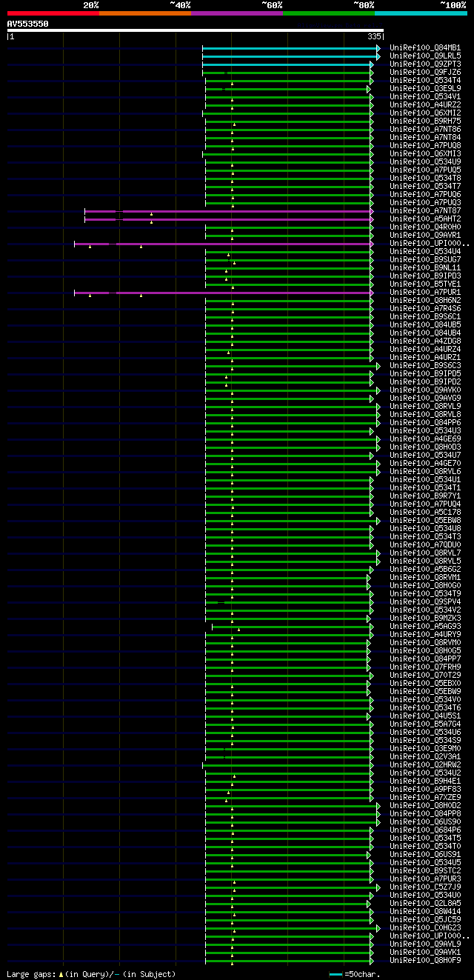Click the white query bar spanning 1 to 335
This screenshot has height=980, width=474.
[x=195, y=30]
